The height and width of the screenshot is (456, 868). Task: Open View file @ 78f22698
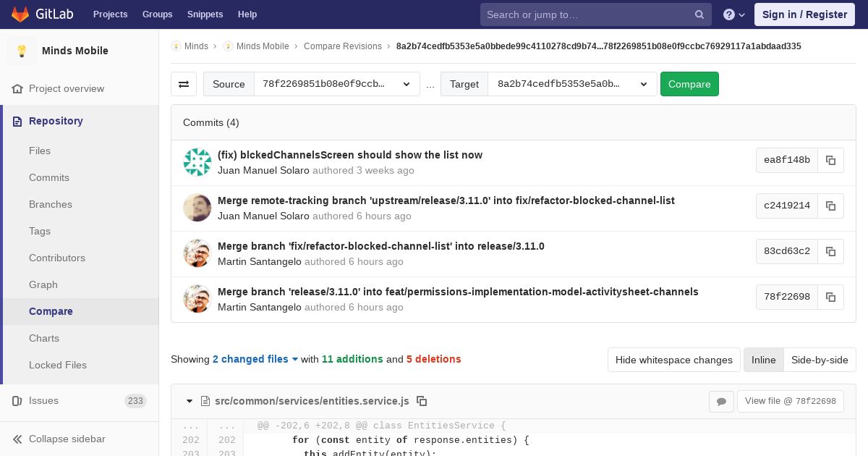click(790, 401)
